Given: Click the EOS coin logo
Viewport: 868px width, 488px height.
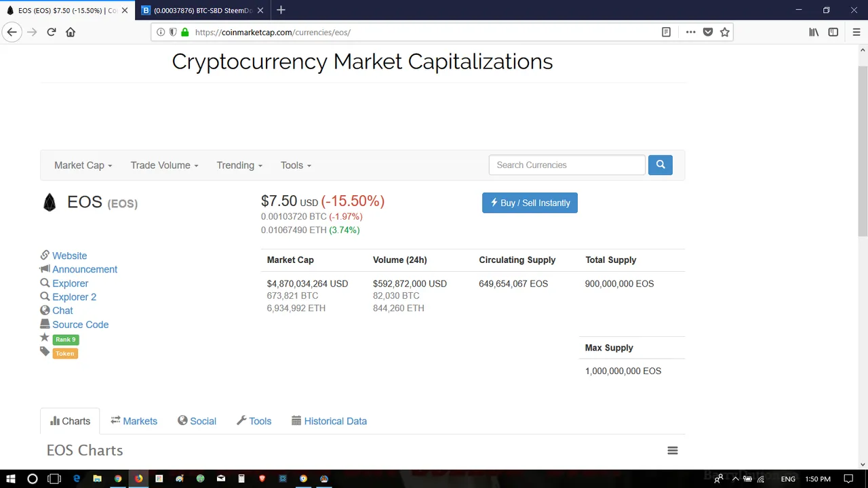Looking at the screenshot, I should click(50, 203).
